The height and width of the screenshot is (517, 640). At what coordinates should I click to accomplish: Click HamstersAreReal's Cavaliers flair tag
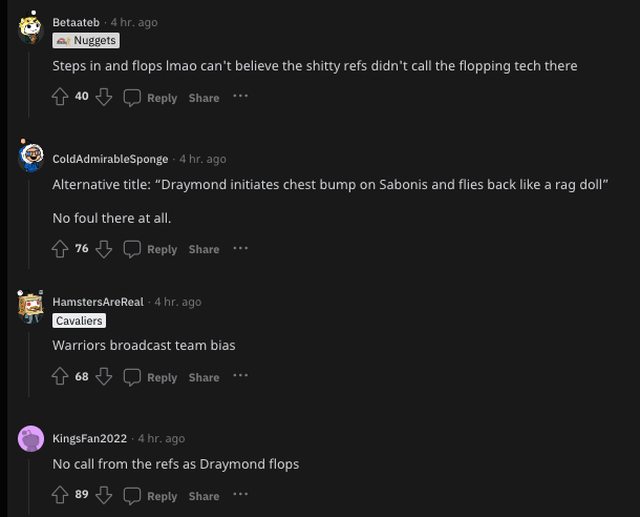79,320
